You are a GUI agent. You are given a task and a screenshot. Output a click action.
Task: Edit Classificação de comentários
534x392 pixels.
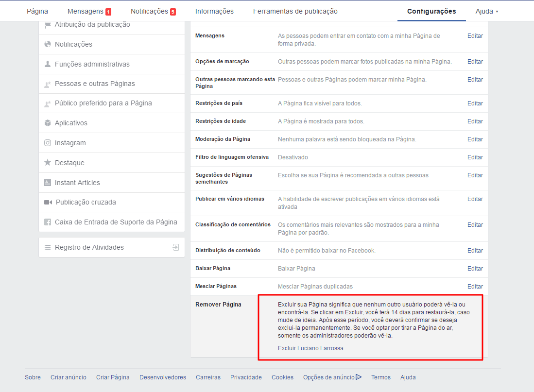[x=475, y=225]
